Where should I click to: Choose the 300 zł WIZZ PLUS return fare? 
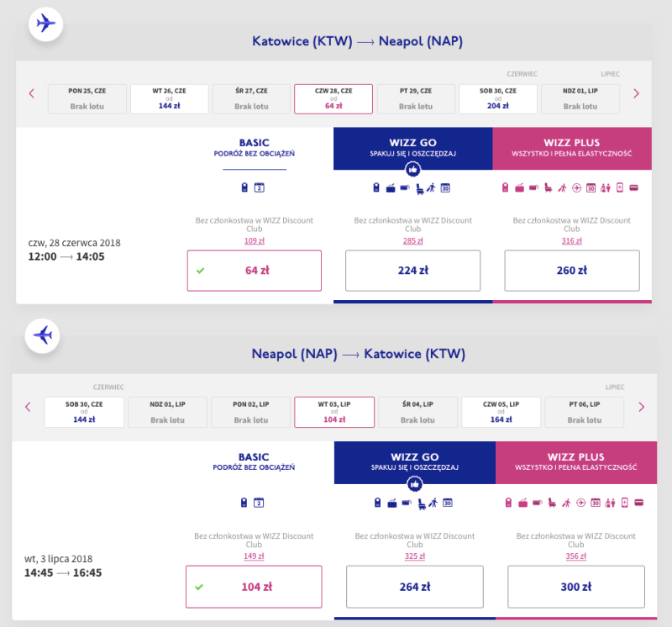(x=576, y=587)
